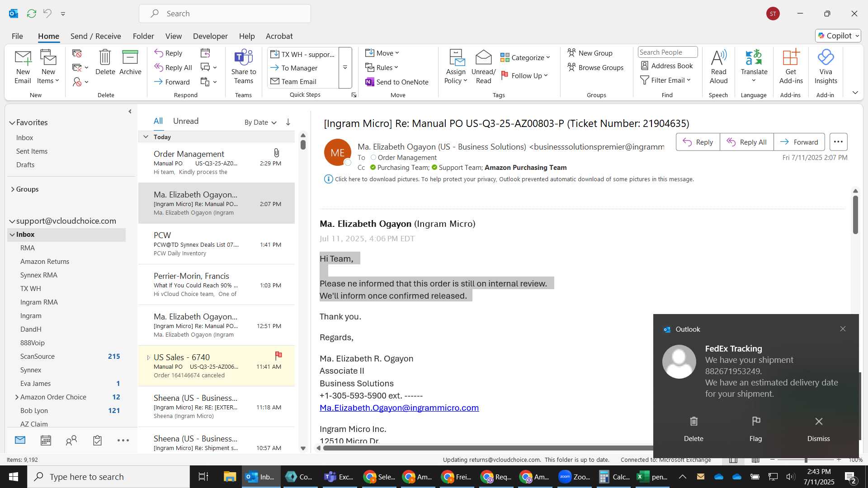Click the Ignore conversation icon

(77, 53)
